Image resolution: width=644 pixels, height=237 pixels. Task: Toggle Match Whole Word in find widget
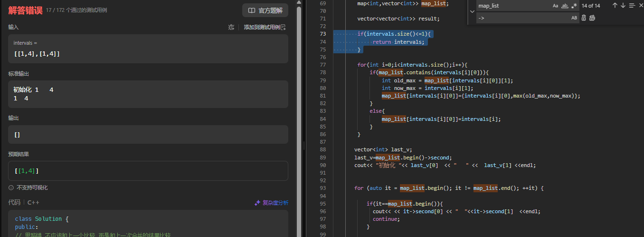pos(565,6)
